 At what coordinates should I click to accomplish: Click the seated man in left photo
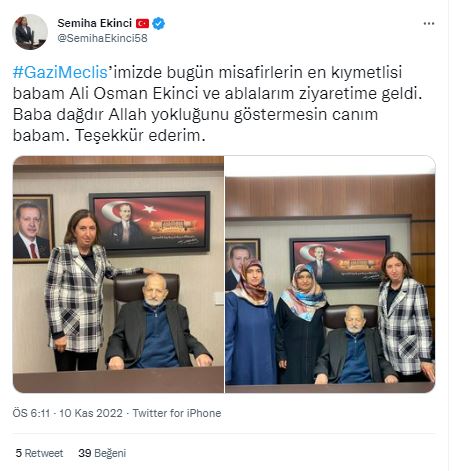[x=158, y=321]
